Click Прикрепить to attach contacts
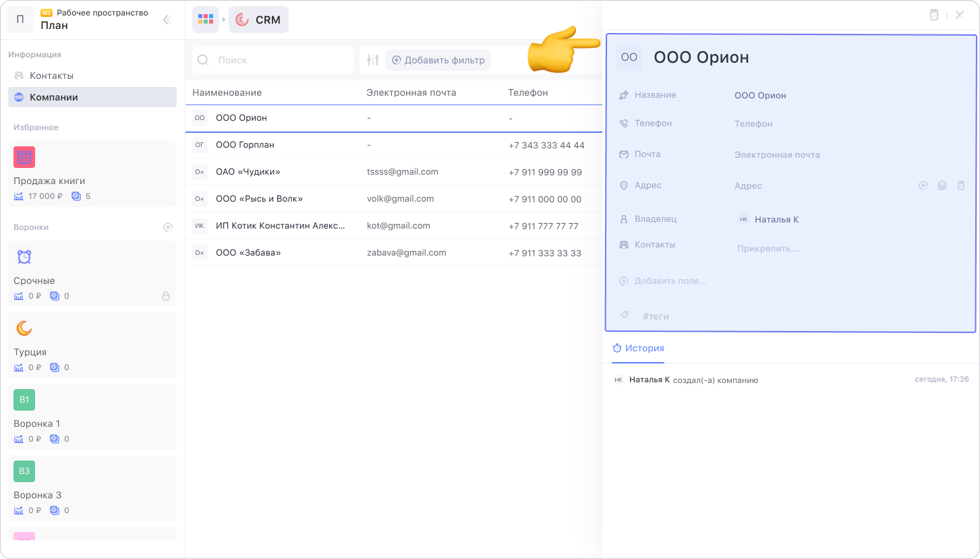980x559 pixels. pyautogui.click(x=768, y=249)
